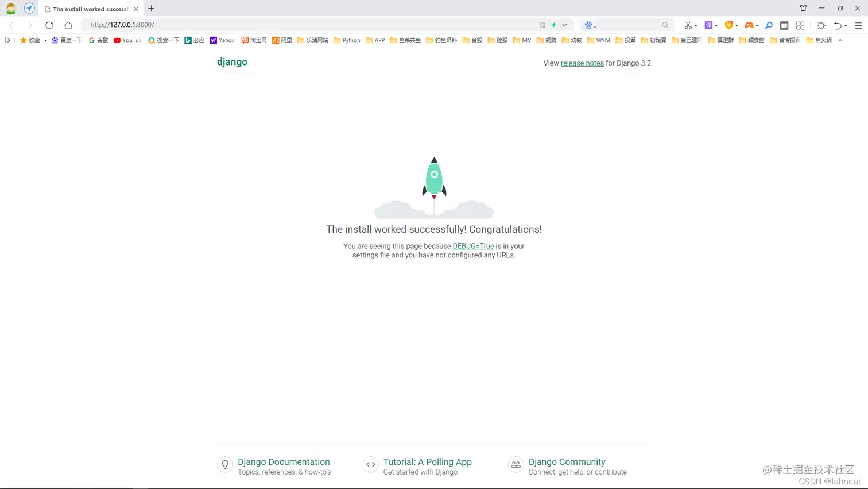This screenshot has width=868, height=489.
Task: Open Tutorial: A Polling App link
Action: [x=428, y=462]
